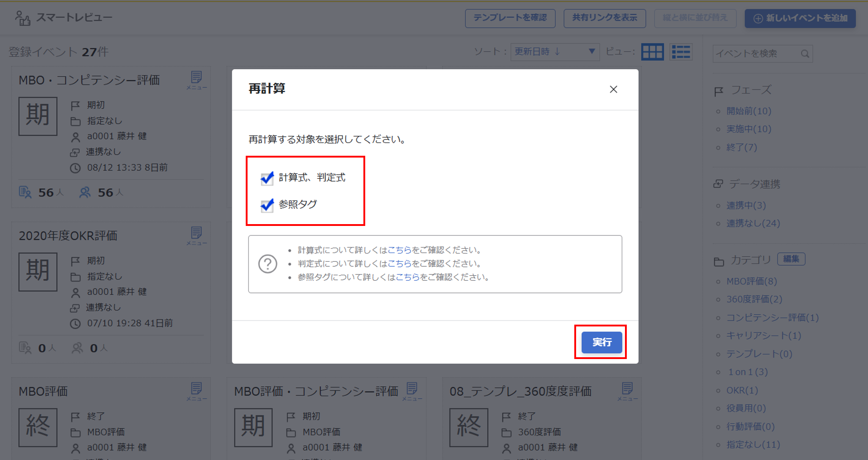This screenshot has width=868, height=460.
Task: Click the フェーズ flag icon
Action: [x=719, y=92]
